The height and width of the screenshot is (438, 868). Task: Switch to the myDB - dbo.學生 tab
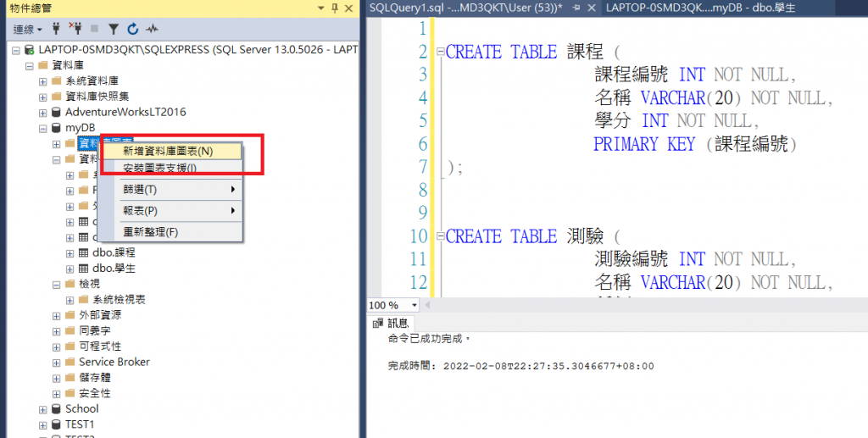pos(701,8)
